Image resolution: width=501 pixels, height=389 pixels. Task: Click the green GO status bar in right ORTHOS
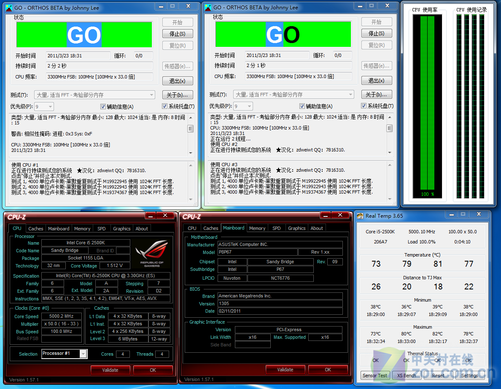(283, 34)
